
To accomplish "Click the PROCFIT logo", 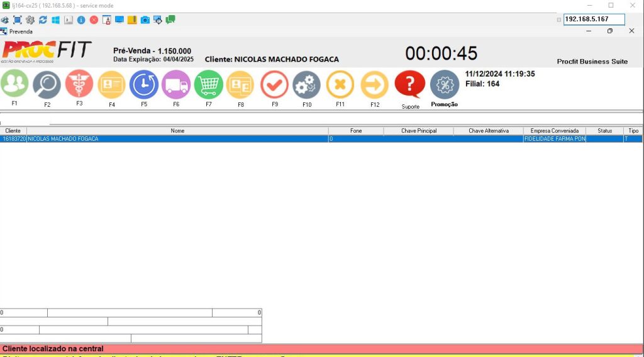I will pos(47,52).
